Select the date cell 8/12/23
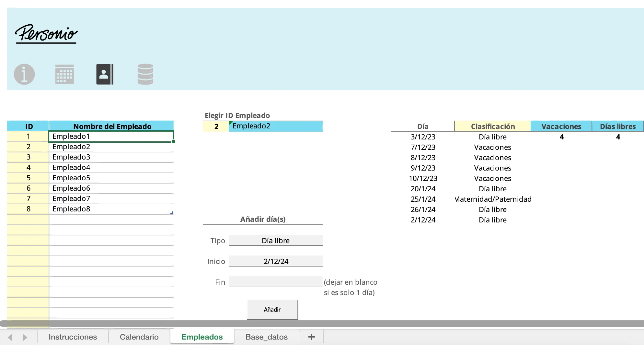This screenshot has width=644, height=345. click(423, 158)
